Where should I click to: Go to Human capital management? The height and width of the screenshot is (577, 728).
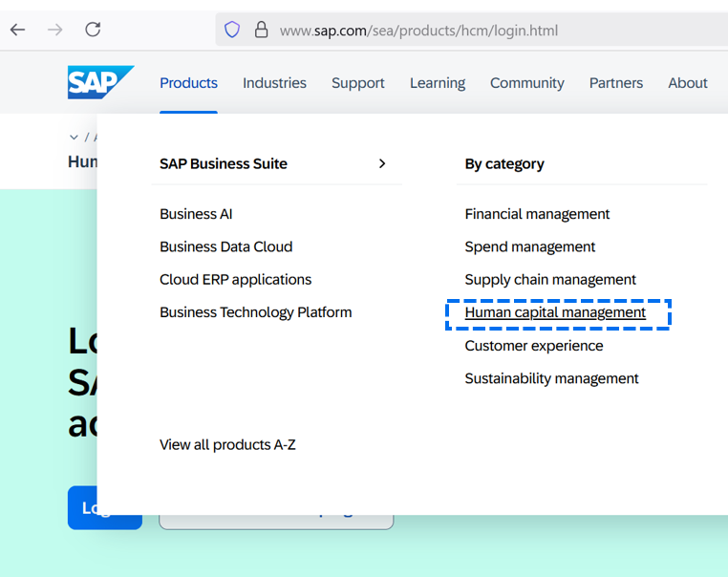coord(555,312)
